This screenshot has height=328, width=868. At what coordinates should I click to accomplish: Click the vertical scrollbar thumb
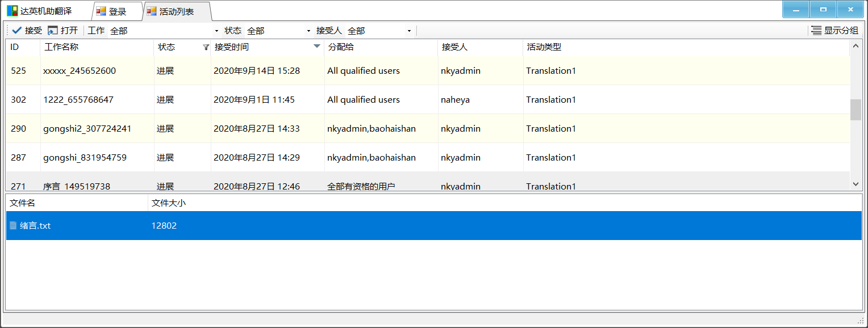click(x=856, y=110)
